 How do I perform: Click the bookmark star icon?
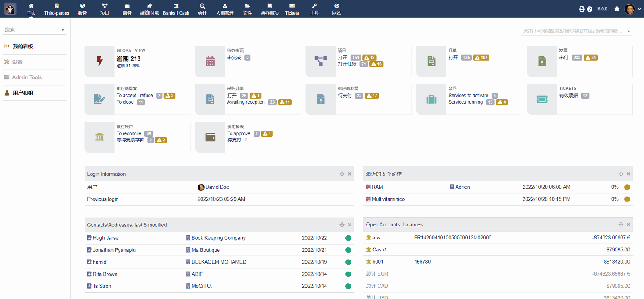(617, 9)
